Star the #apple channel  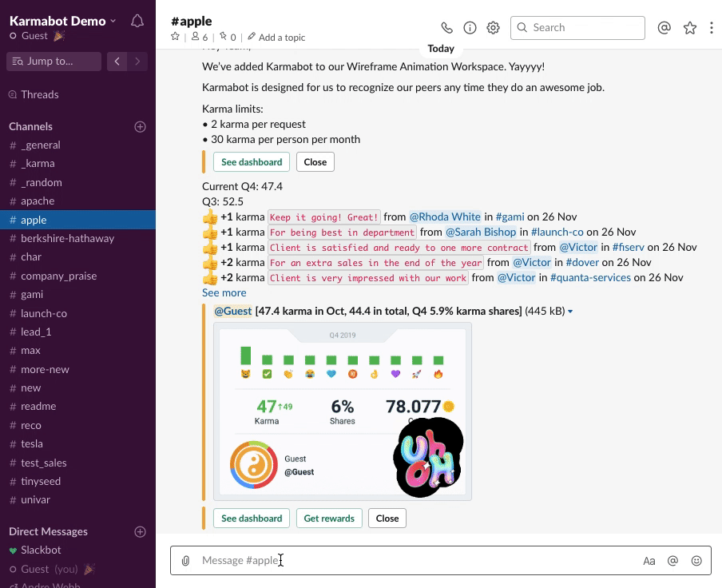[x=175, y=37]
